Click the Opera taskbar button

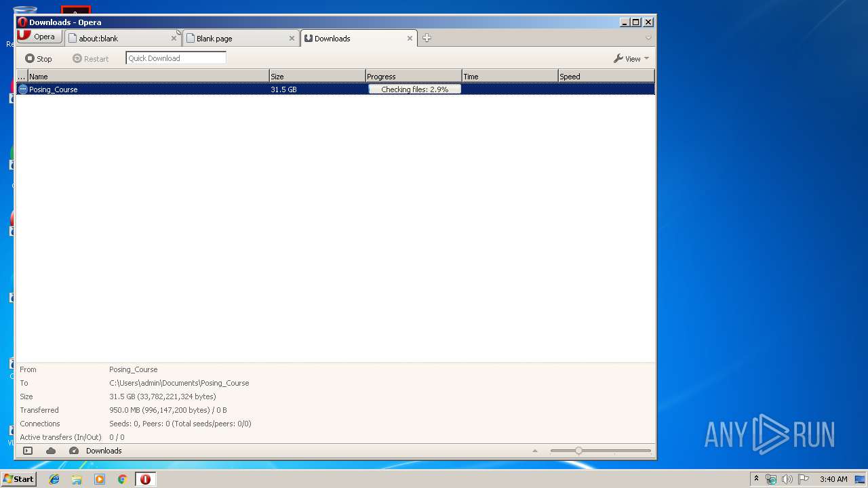(145, 479)
